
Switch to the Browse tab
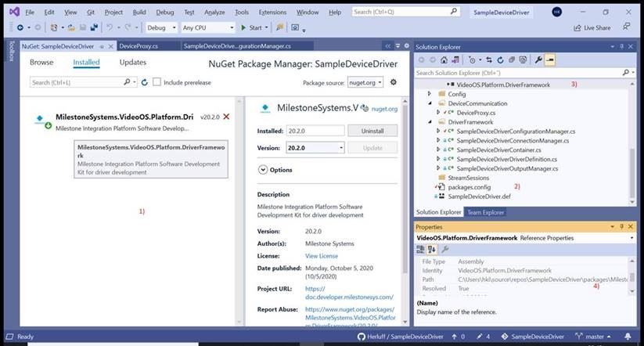point(41,62)
